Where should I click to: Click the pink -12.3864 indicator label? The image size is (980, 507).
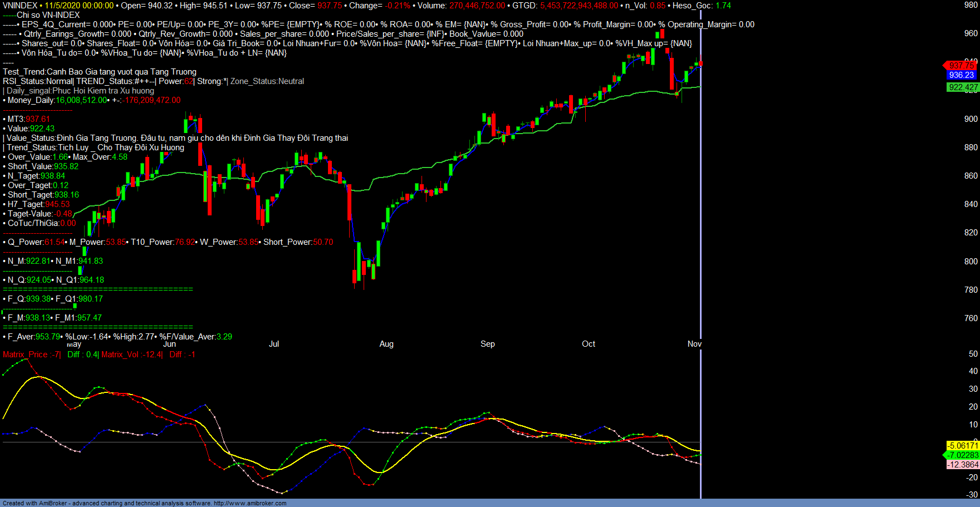[x=963, y=465]
